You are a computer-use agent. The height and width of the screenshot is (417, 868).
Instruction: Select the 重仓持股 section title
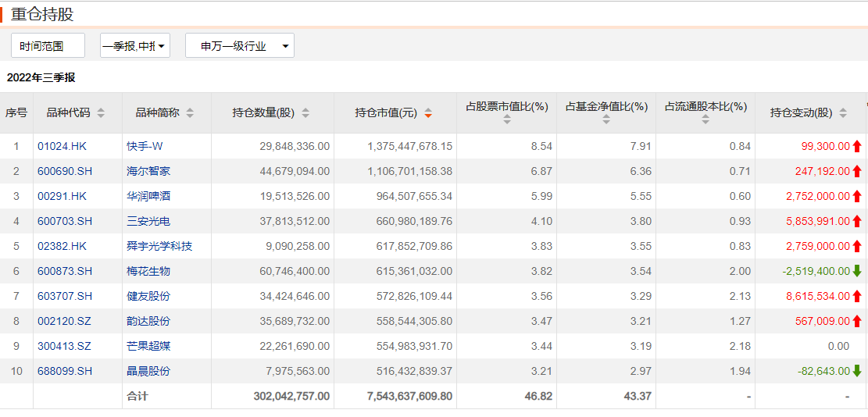pos(42,15)
